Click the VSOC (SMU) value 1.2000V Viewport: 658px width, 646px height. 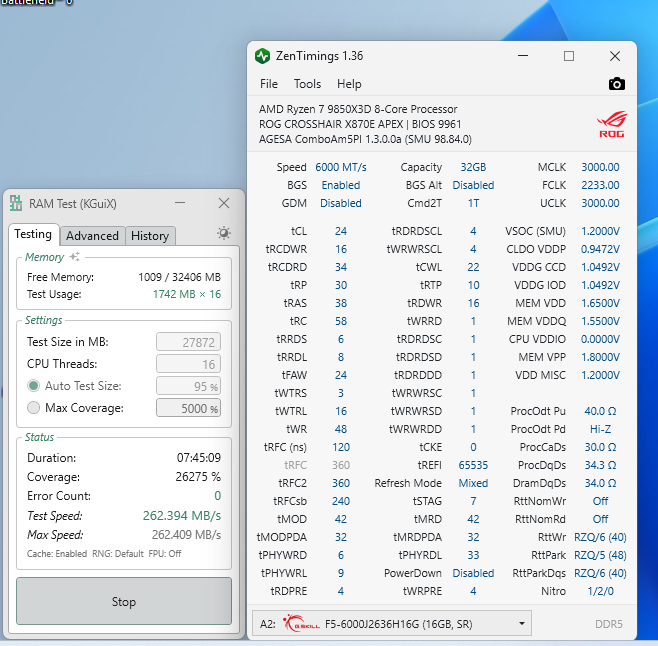pyautogui.click(x=600, y=231)
